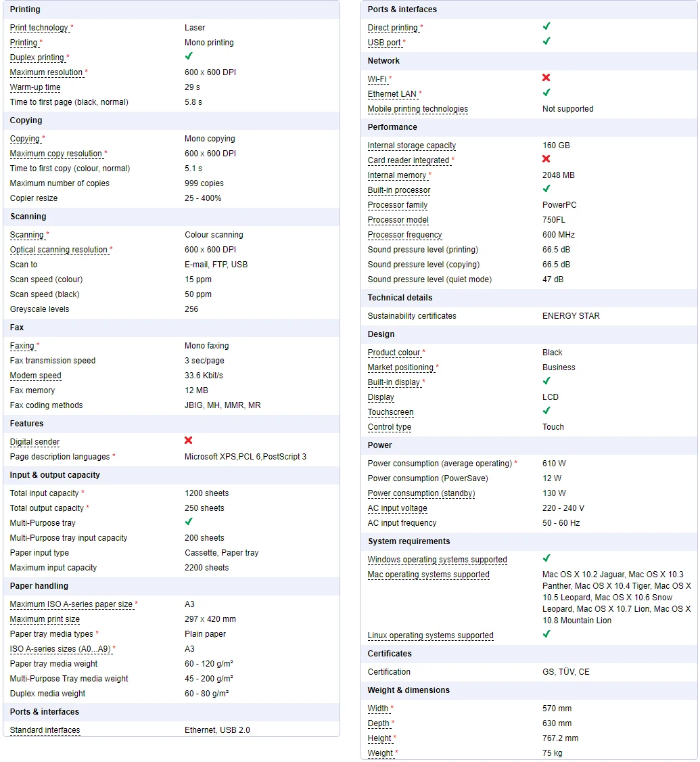Click the Mac operating systems supported link

428,575
